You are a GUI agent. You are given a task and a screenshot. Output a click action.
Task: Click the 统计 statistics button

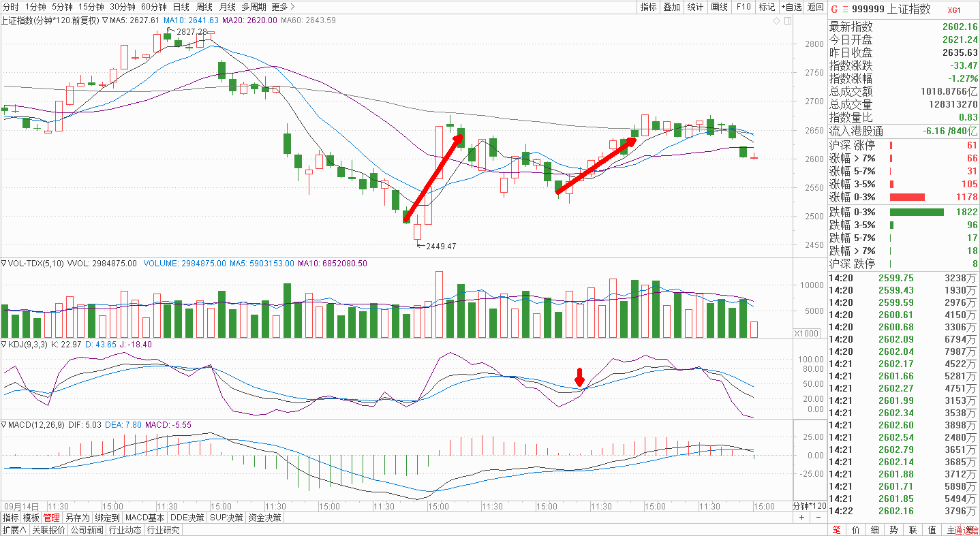[x=695, y=7]
